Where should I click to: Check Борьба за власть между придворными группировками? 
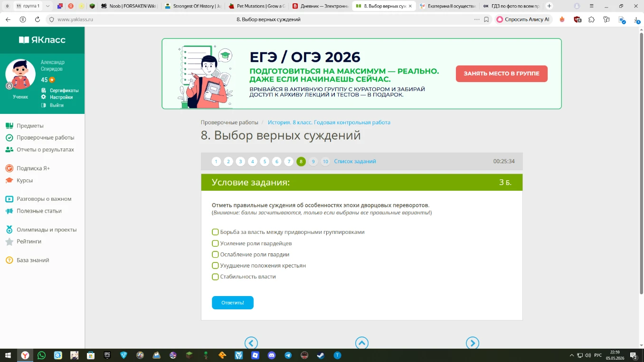pyautogui.click(x=215, y=232)
